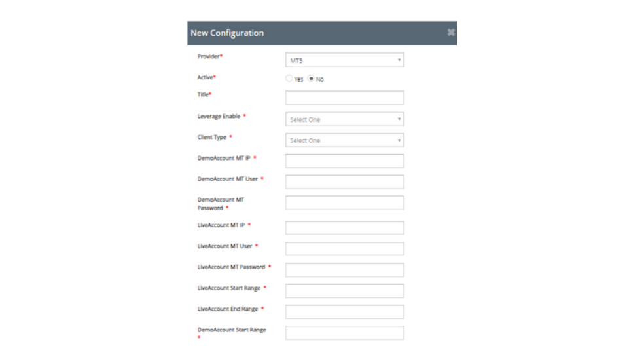Screen dimensions: 644x359
Task: Focus the LiveAccount MT User field
Action: (x=344, y=249)
